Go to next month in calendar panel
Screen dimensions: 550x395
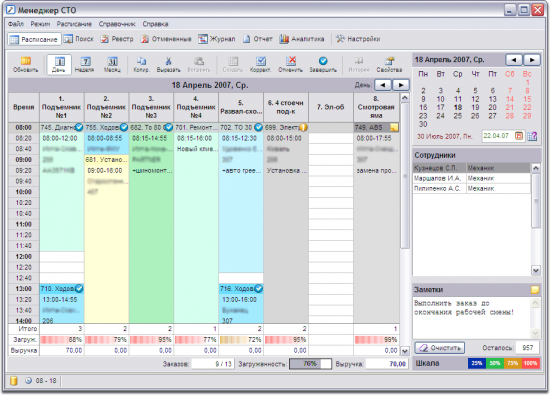532,60
